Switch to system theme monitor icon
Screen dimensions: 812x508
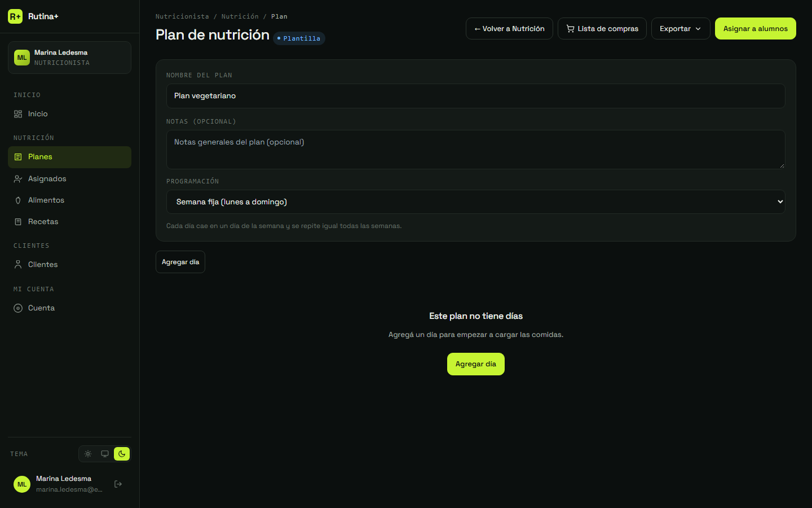(x=105, y=454)
